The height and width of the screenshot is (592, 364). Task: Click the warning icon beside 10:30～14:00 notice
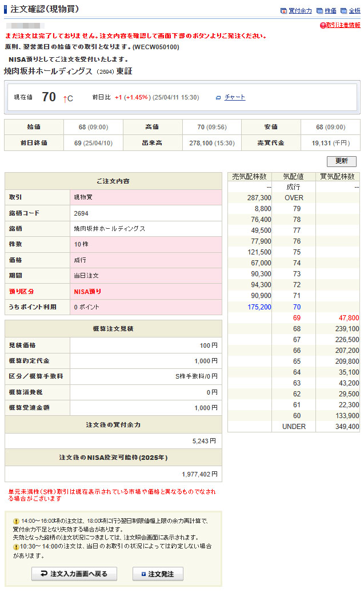point(16,547)
